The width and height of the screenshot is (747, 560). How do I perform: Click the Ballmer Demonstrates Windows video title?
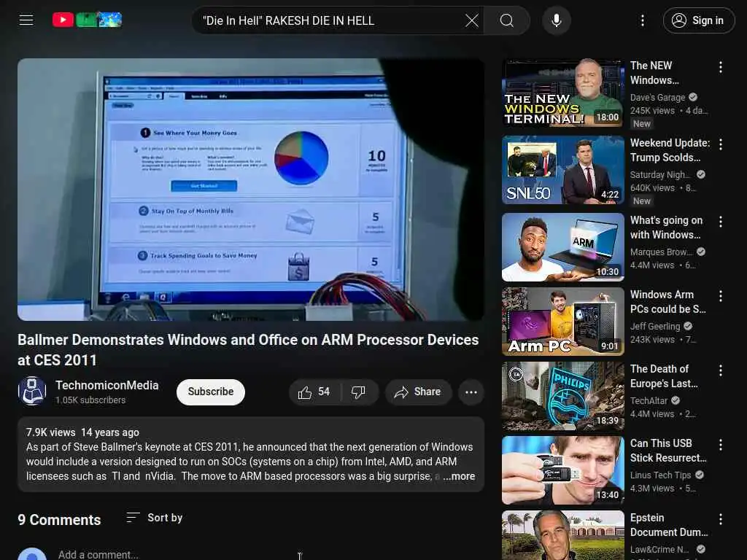coord(248,349)
